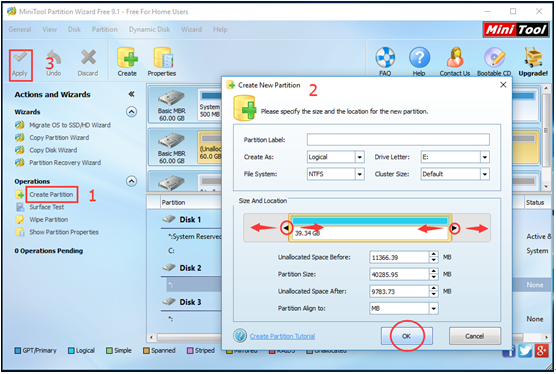Screen dimensions: 556x374
Task: Click the first Basic MBR 60.00 GB disk icon
Action: coord(172,98)
